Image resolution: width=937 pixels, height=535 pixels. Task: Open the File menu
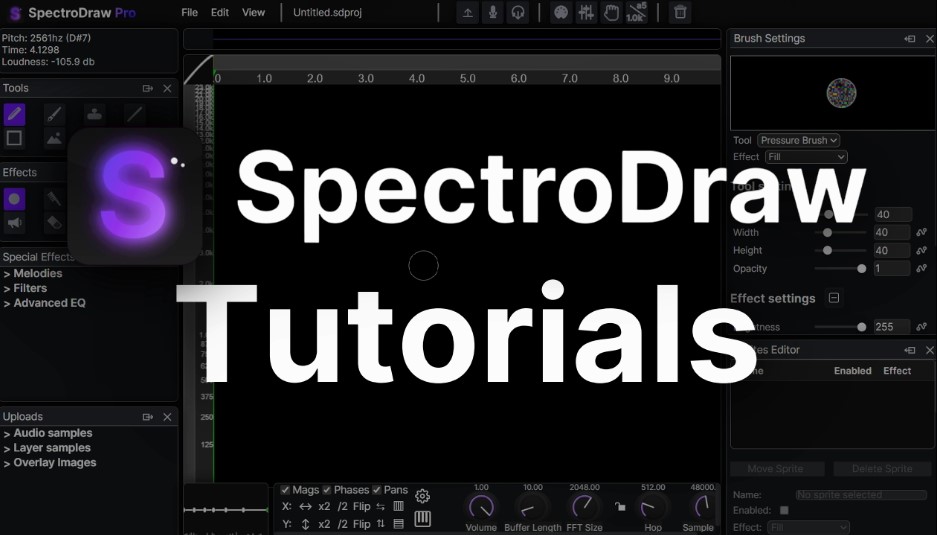tap(189, 13)
